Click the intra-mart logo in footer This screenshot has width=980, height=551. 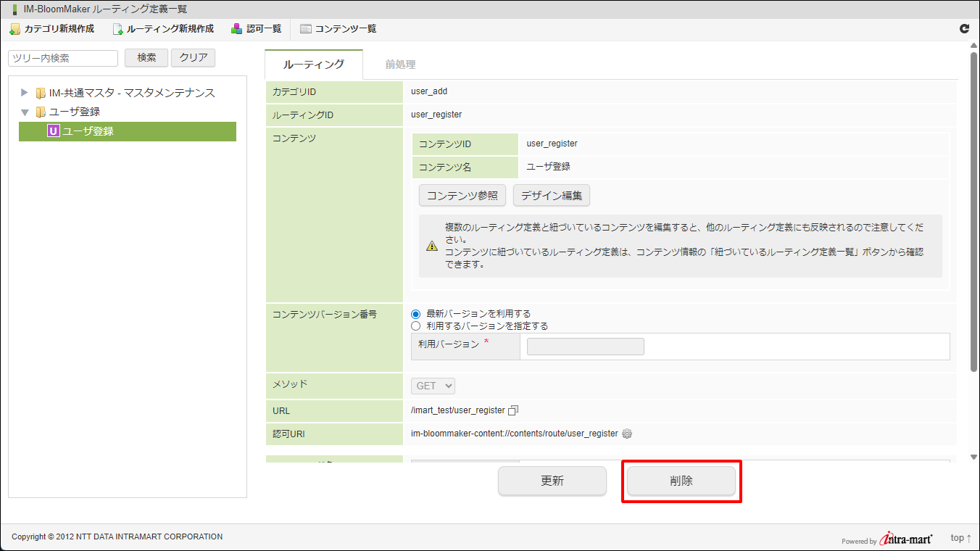pos(906,539)
